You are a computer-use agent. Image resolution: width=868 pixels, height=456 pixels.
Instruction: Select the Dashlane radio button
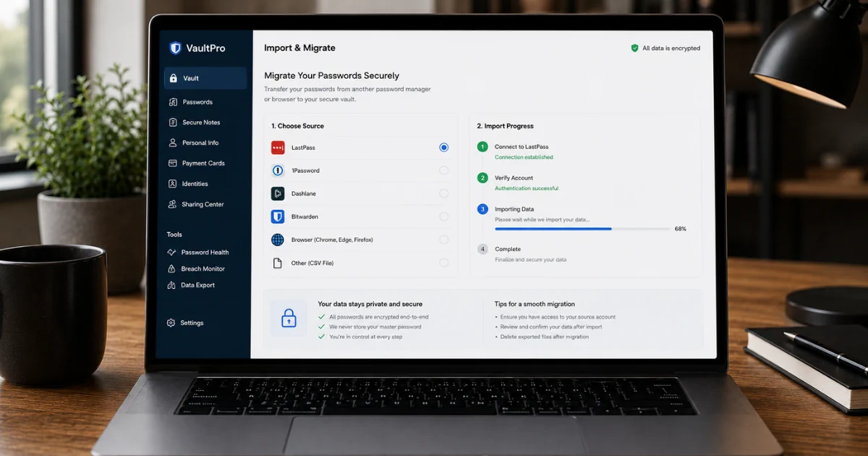pyautogui.click(x=444, y=193)
